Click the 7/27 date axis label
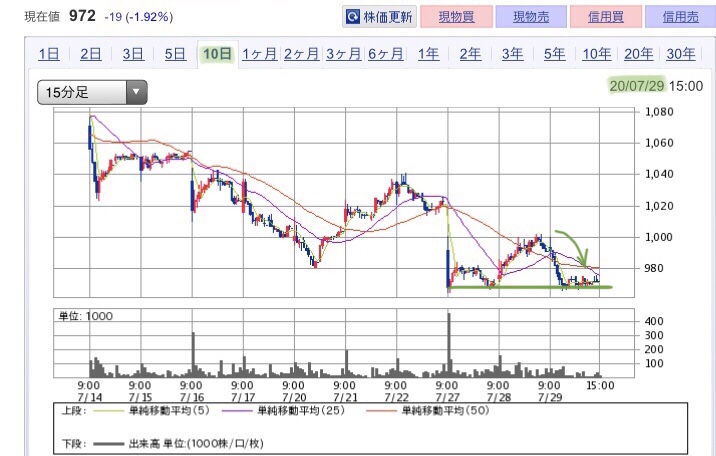This screenshot has height=456, width=716. 448,397
